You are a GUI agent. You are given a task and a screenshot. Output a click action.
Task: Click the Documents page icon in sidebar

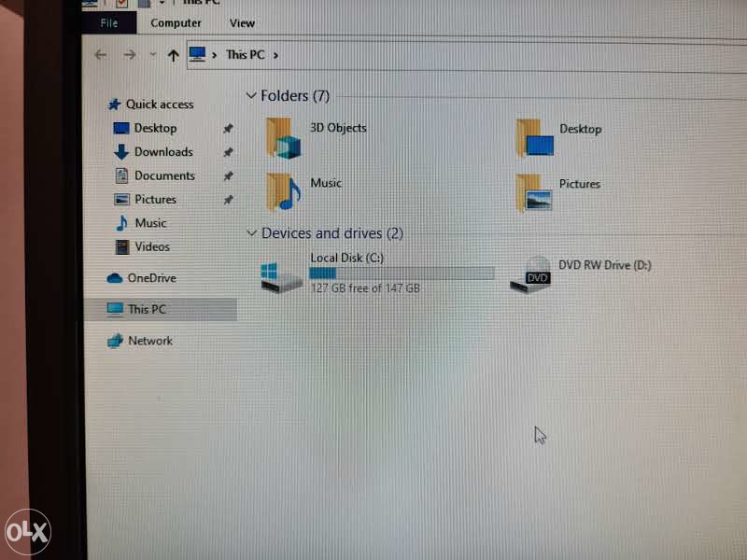point(122,175)
